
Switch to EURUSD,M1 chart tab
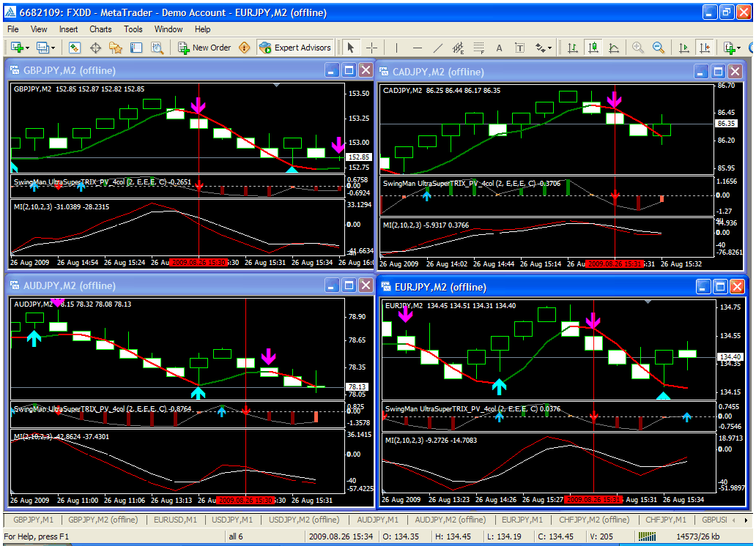click(175, 520)
